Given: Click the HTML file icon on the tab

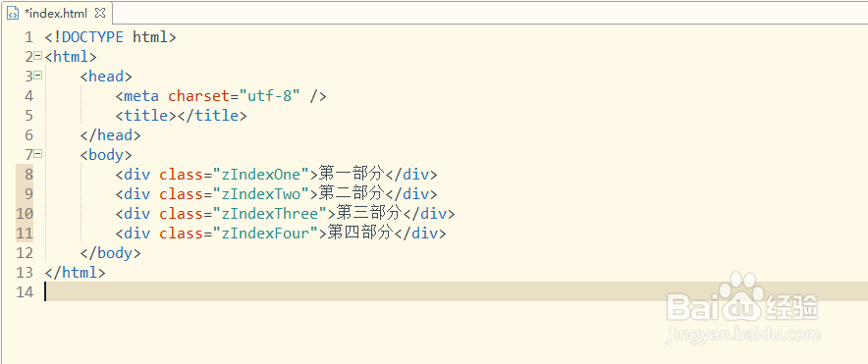Looking at the screenshot, I should 14,14.
